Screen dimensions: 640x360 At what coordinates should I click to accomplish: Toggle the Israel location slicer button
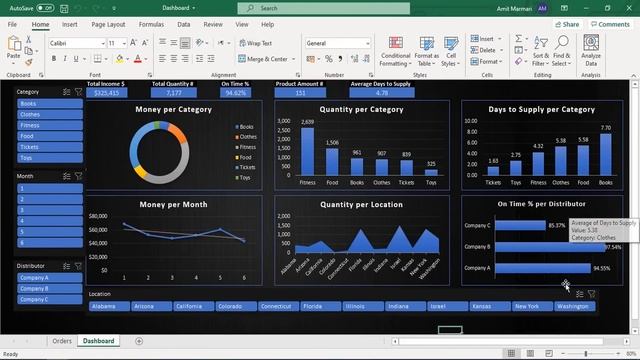click(x=447, y=306)
